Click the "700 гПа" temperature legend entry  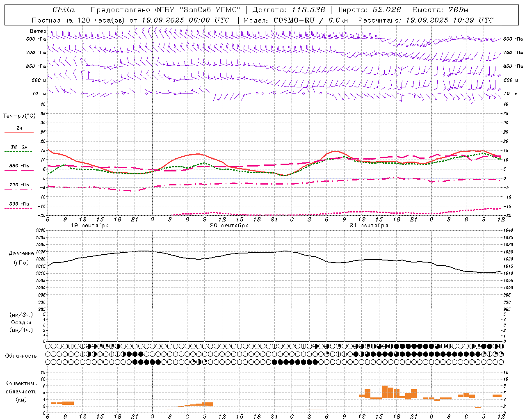pyautogui.click(x=19, y=185)
